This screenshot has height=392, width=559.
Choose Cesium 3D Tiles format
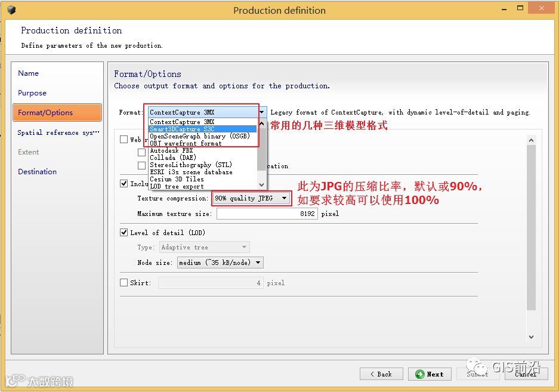click(202, 179)
